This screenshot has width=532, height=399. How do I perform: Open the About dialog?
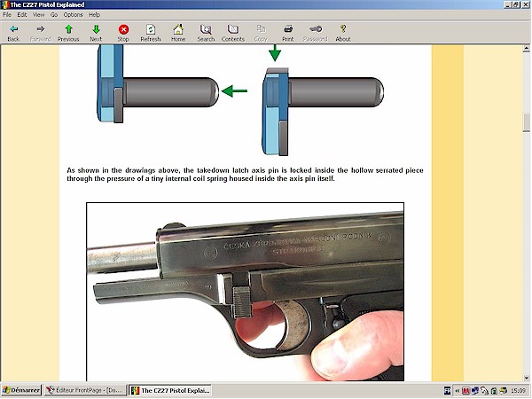pos(343,34)
